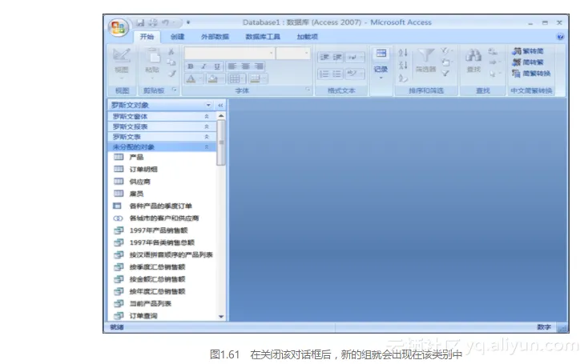Toggle bold formatting B
The height and width of the screenshot is (364, 588).
[x=191, y=66]
